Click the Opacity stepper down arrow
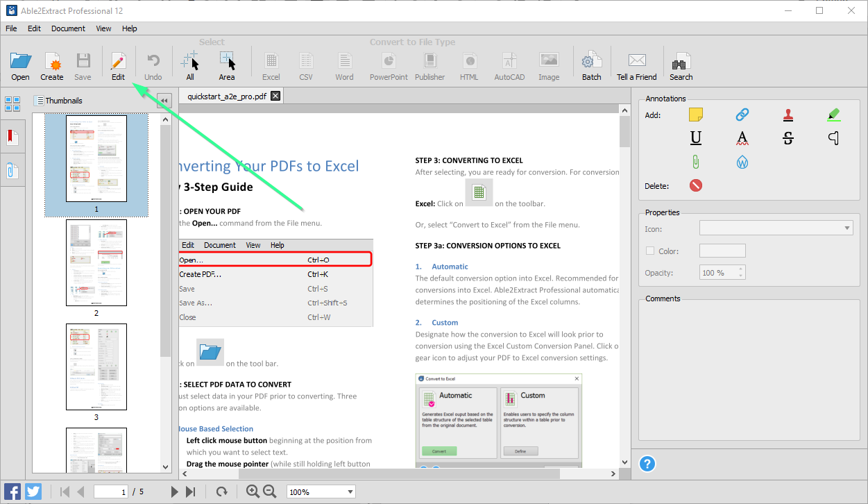The image size is (868, 504). [x=741, y=276]
